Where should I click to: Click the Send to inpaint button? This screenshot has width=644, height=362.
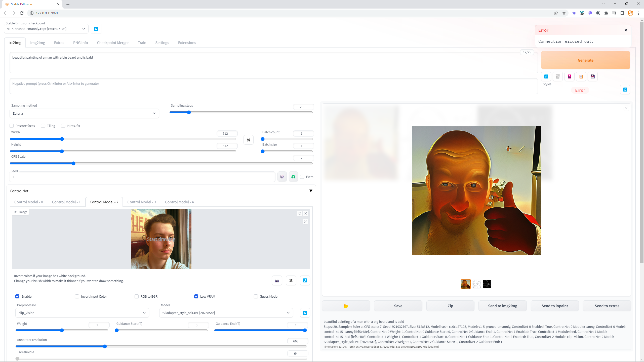555,306
